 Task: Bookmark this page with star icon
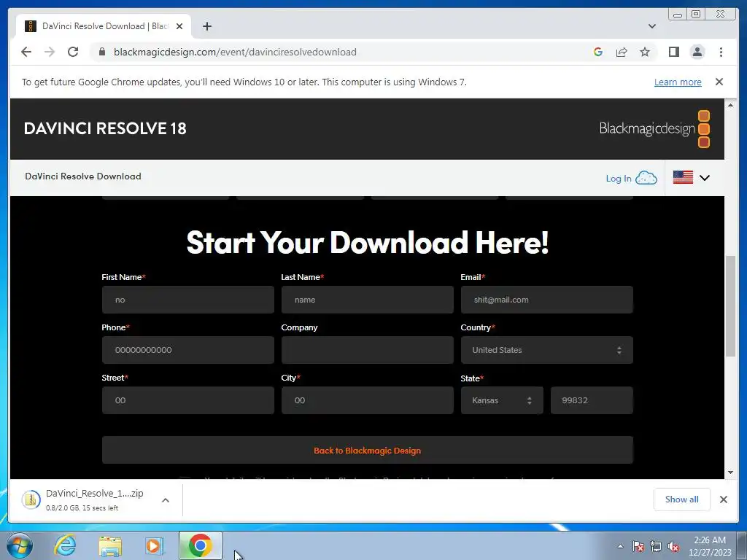point(645,52)
